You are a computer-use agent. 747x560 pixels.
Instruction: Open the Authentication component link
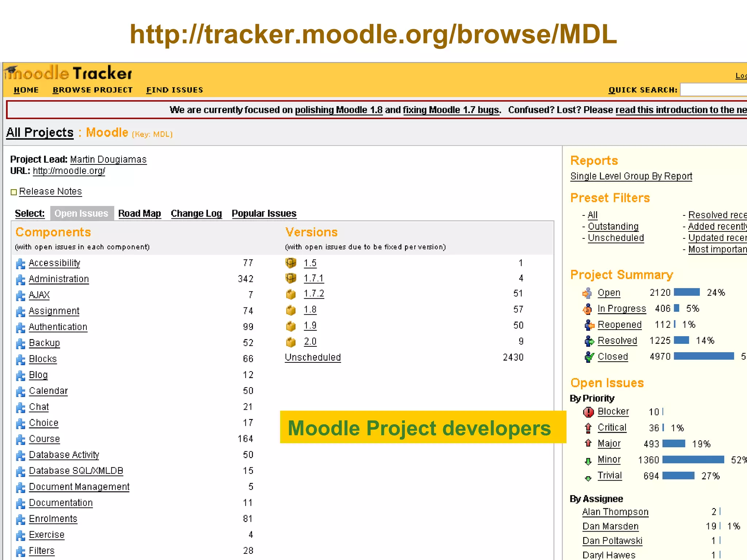(58, 327)
